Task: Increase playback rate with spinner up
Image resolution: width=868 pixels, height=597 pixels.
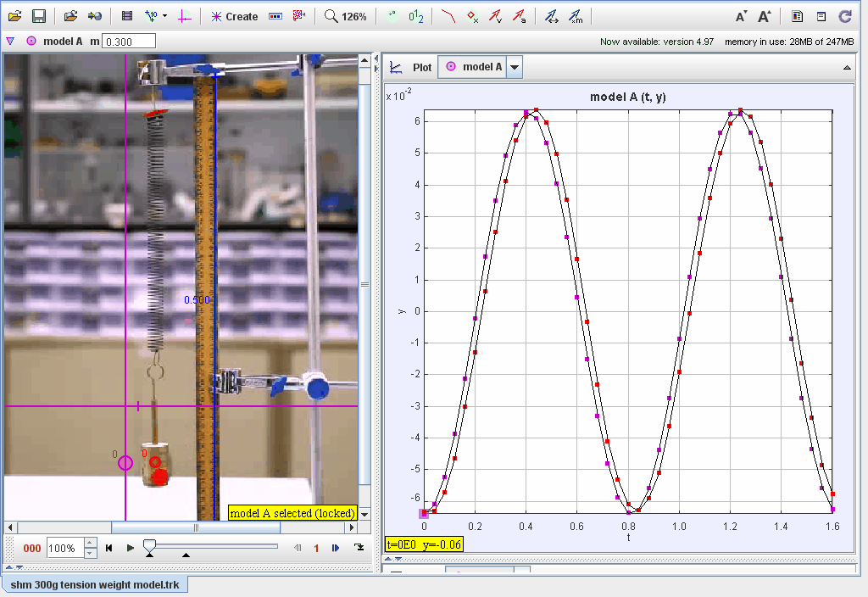Action: pyautogui.click(x=91, y=543)
